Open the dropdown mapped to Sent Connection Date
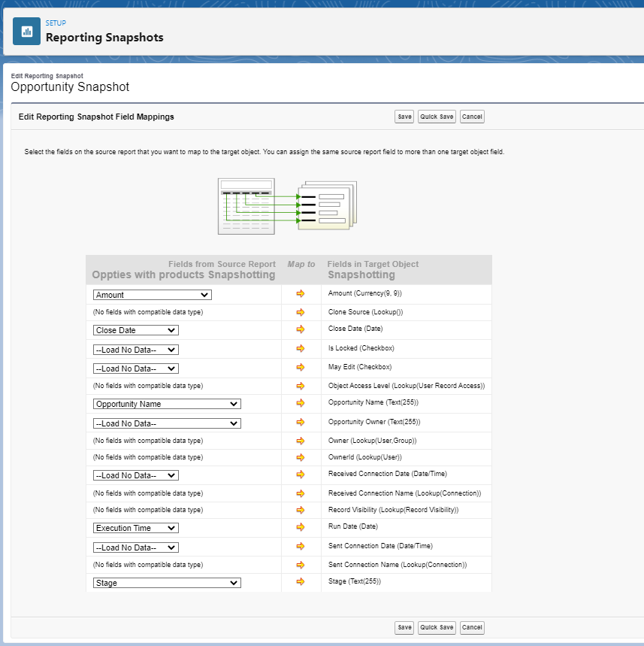The height and width of the screenshot is (646, 644). [x=136, y=547]
